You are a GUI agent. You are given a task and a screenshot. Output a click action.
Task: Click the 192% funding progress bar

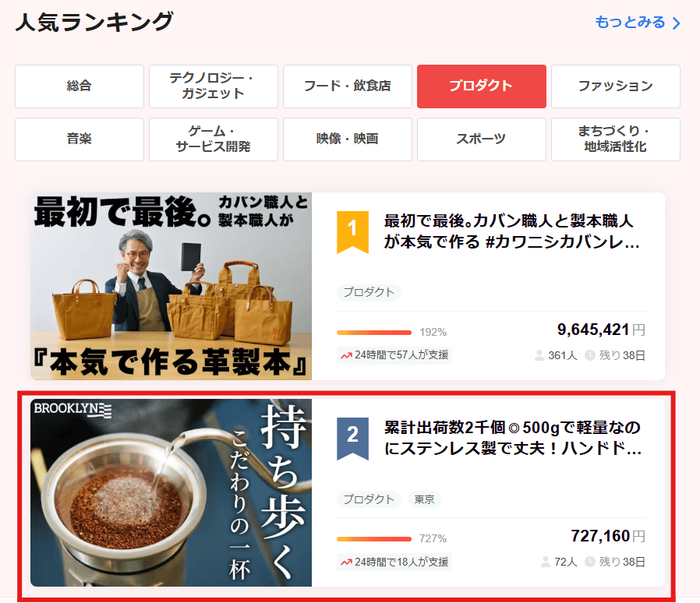pos(374,332)
